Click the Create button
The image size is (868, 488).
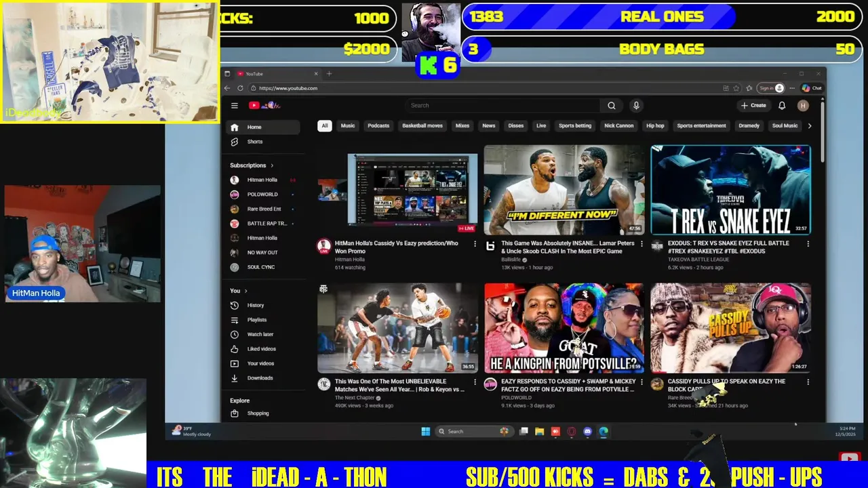pyautogui.click(x=753, y=105)
